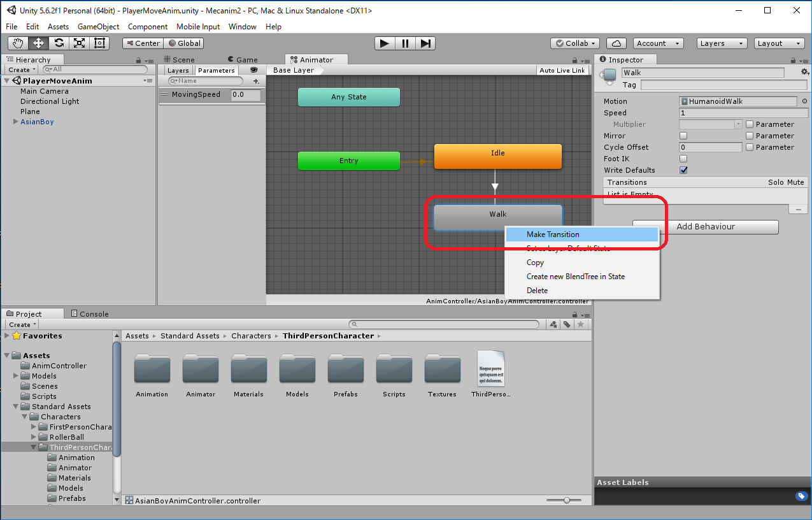The width and height of the screenshot is (812, 520).
Task: Click the add parameter plus icon
Action: (256, 82)
